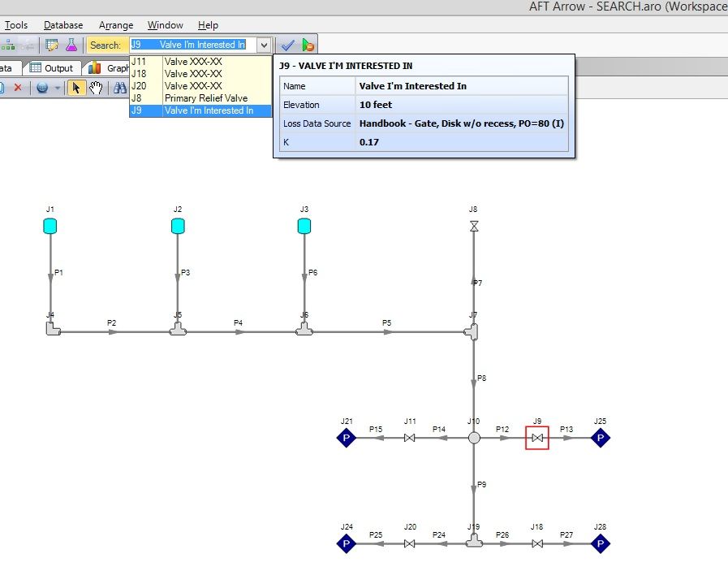The width and height of the screenshot is (728, 584).
Task: Select the J9 valve junction on workspace
Action: point(536,439)
